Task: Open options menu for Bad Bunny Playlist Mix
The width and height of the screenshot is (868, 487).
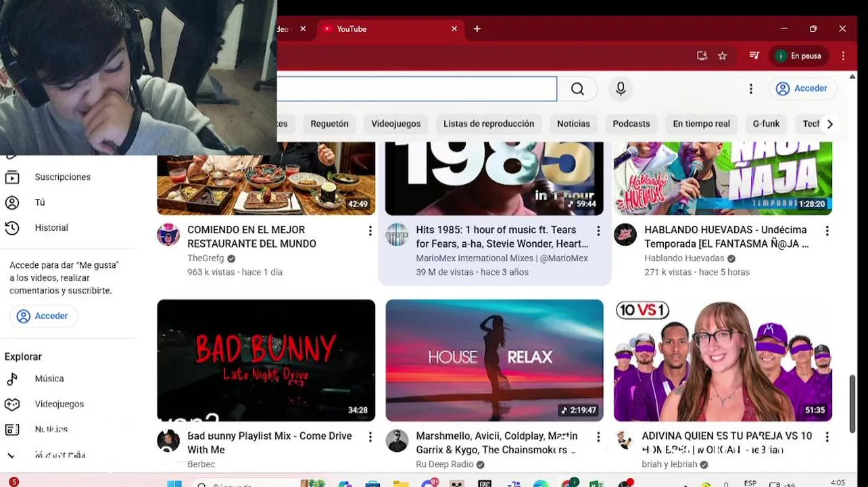Action: click(370, 438)
